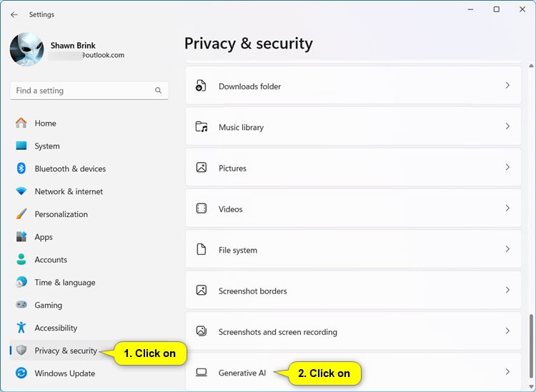
Task: Go back using the back arrow
Action: tap(14, 14)
